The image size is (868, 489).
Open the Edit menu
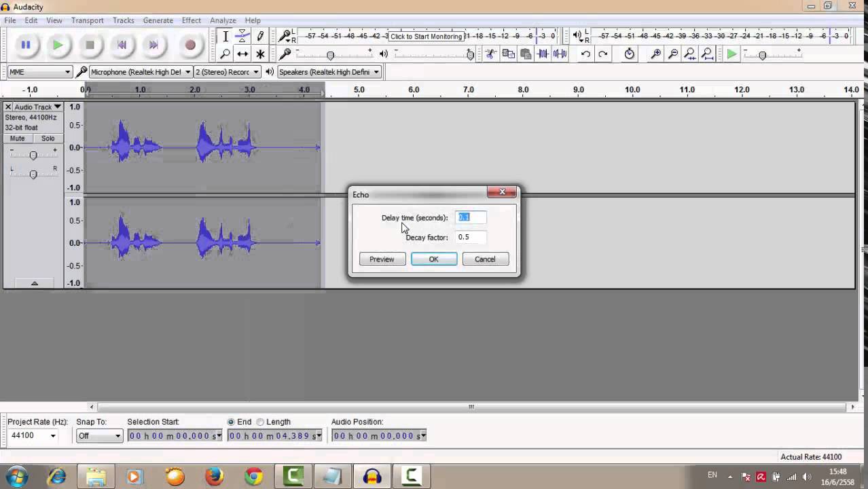click(x=31, y=20)
